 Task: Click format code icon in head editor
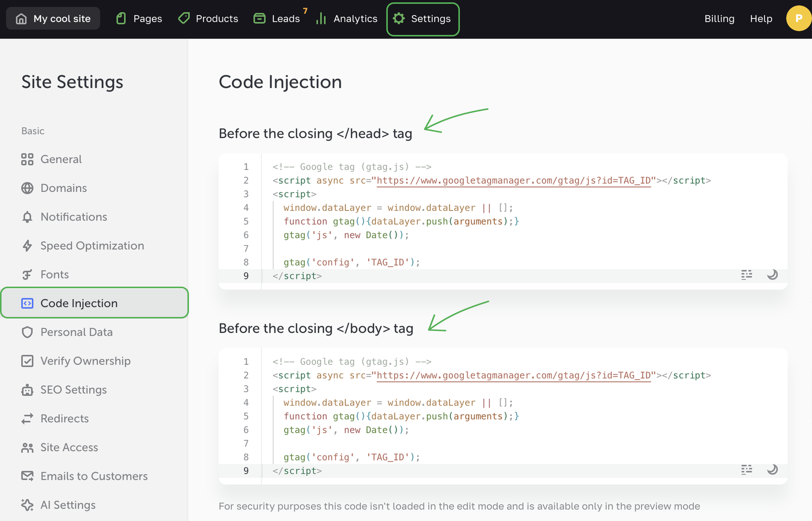tap(746, 275)
